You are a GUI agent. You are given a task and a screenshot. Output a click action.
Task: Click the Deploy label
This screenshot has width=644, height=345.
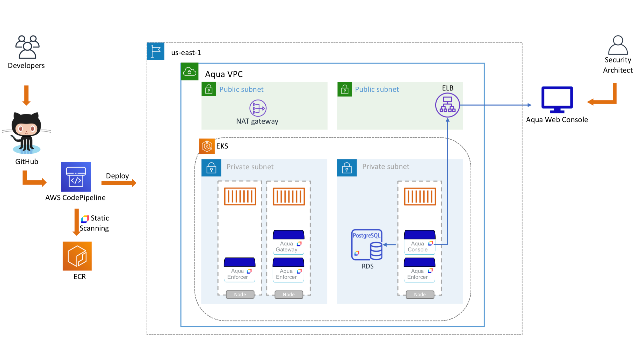coord(117,176)
